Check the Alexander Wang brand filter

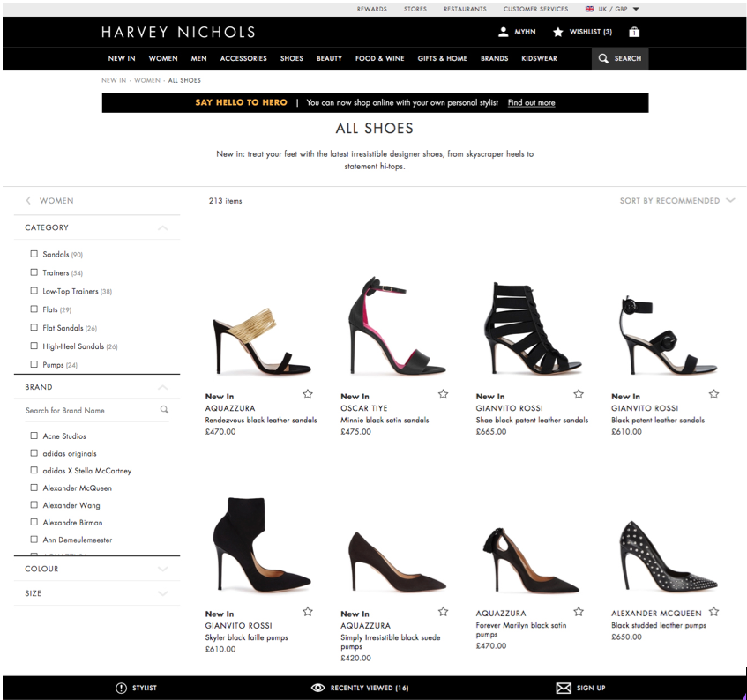pos(34,505)
